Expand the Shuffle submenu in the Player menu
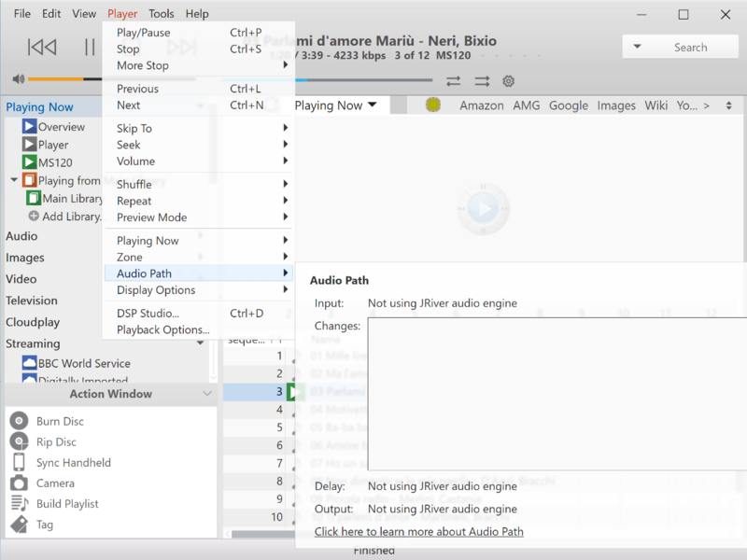This screenshot has width=747, height=560. (134, 184)
